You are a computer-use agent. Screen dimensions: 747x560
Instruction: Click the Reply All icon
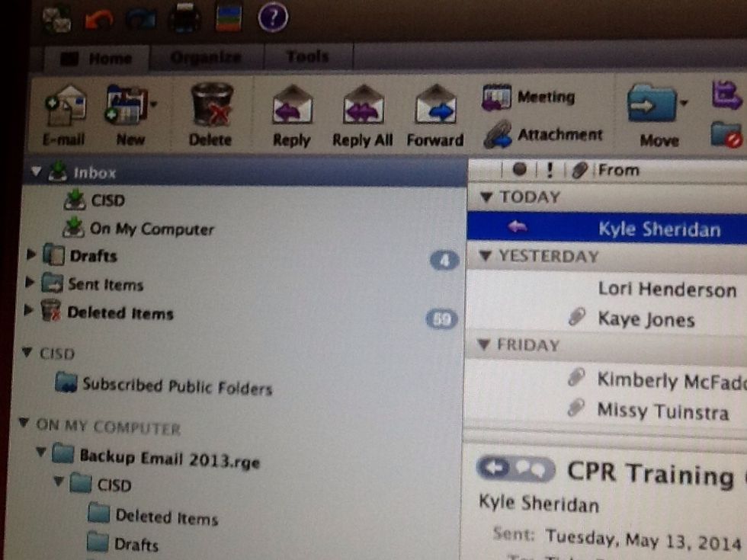[x=363, y=105]
